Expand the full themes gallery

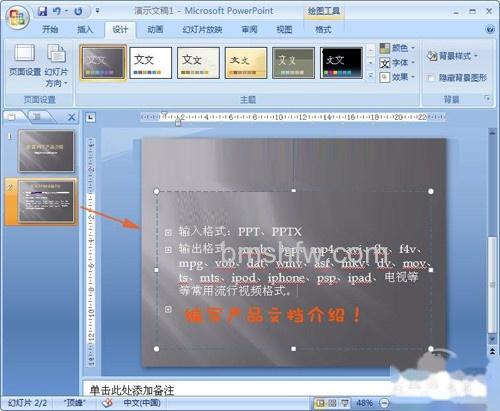(x=371, y=76)
